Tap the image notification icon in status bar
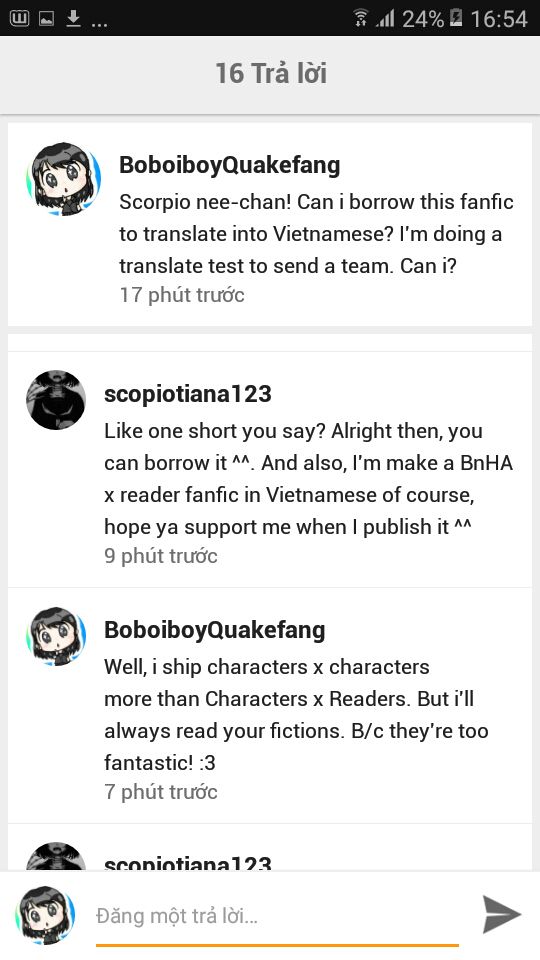 coord(47,19)
